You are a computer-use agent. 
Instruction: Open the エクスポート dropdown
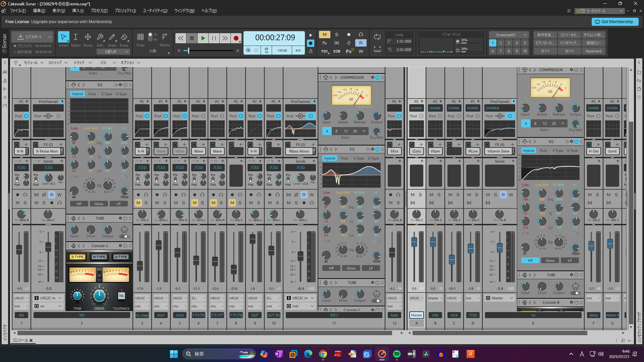pyautogui.click(x=32, y=37)
